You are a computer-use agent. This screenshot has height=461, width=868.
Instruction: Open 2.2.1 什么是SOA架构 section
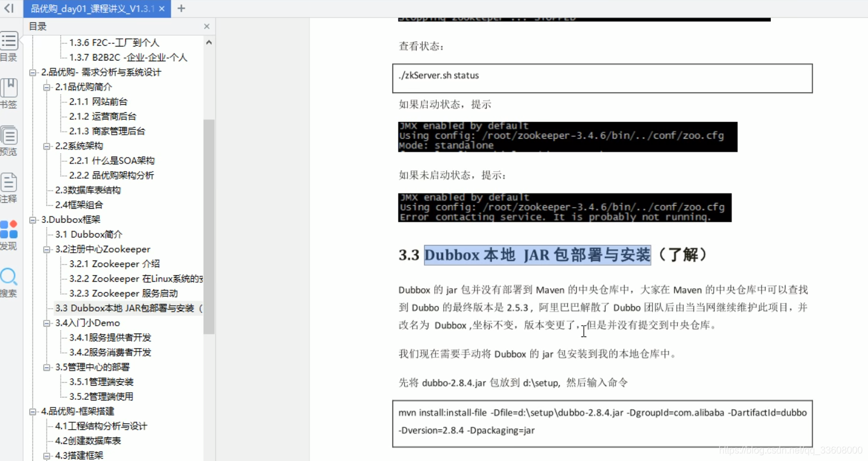[112, 161]
